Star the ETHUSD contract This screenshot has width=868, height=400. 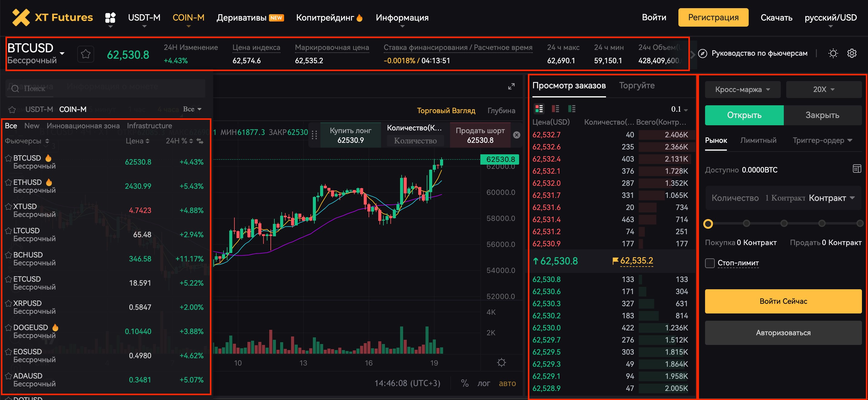coord(8,182)
